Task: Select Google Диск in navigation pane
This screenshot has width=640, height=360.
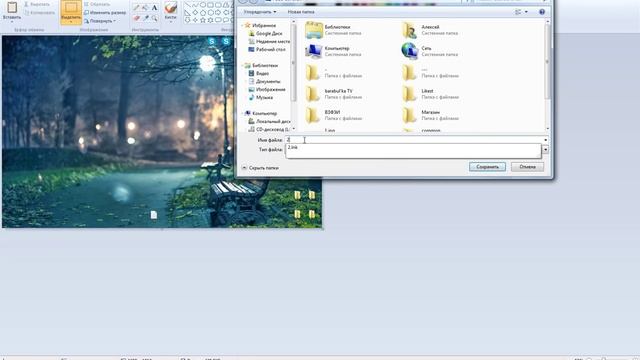Action: (x=265, y=33)
